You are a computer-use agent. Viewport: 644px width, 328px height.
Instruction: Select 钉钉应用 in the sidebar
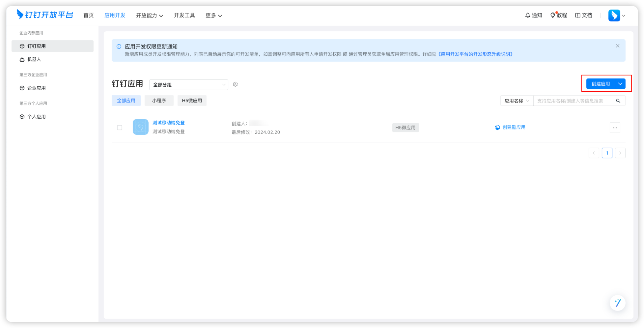tap(52, 46)
